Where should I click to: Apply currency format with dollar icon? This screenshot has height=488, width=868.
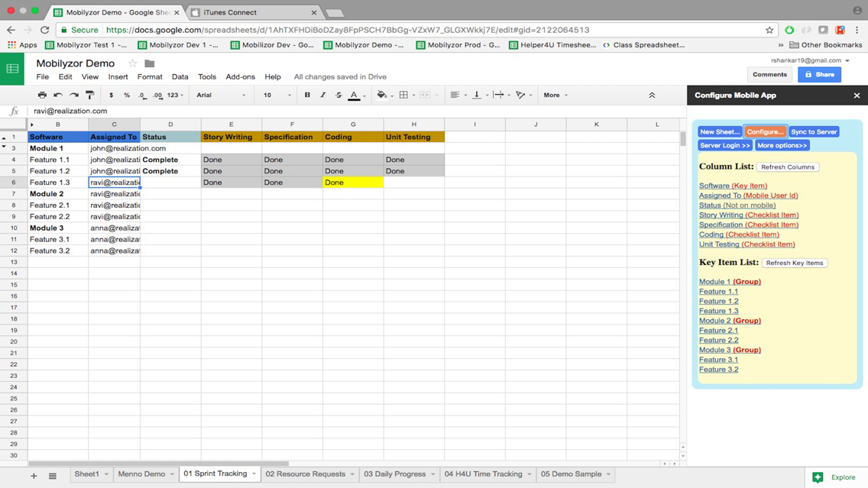[112, 95]
